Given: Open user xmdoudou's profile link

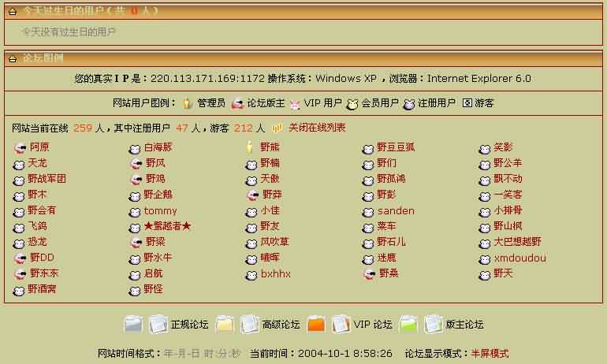Looking at the screenshot, I should [519, 258].
